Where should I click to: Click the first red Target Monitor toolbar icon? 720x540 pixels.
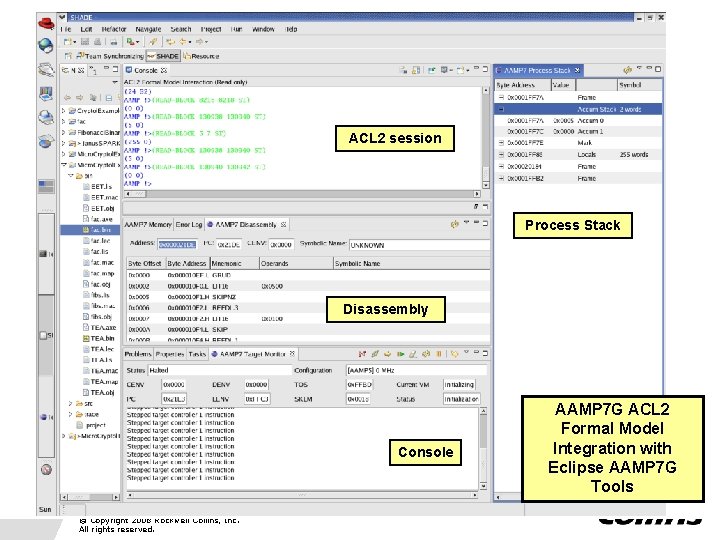(x=362, y=354)
